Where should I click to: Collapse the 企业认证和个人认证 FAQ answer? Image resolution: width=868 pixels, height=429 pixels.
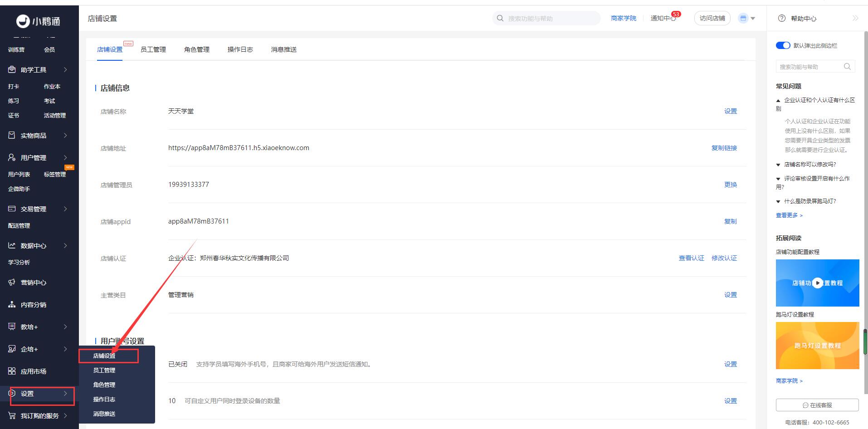814,100
